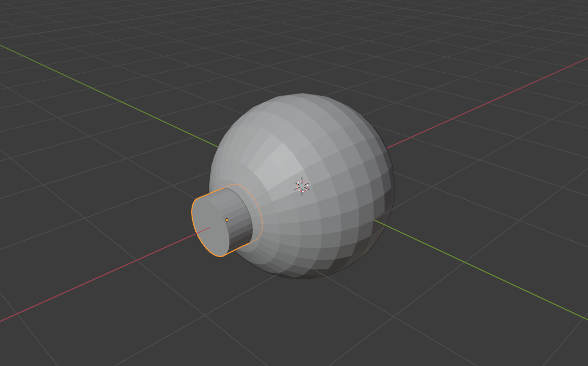This screenshot has width=588, height=366.
Task: Click the red axis tip inside cylinder cap
Action: [x=209, y=228]
